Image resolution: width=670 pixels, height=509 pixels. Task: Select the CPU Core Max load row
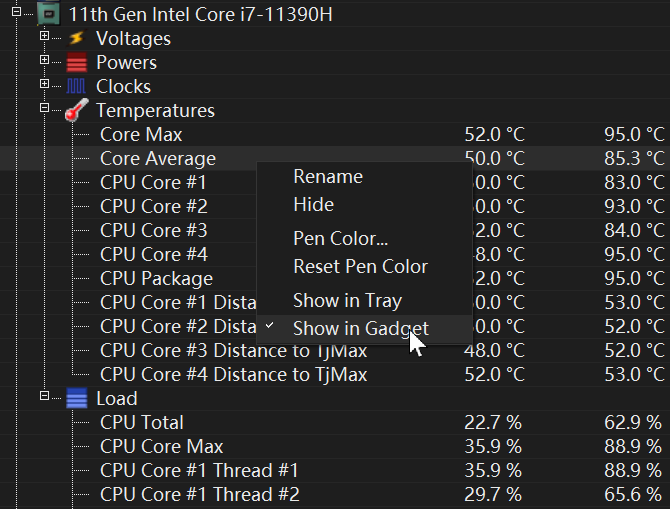[x=335, y=446]
